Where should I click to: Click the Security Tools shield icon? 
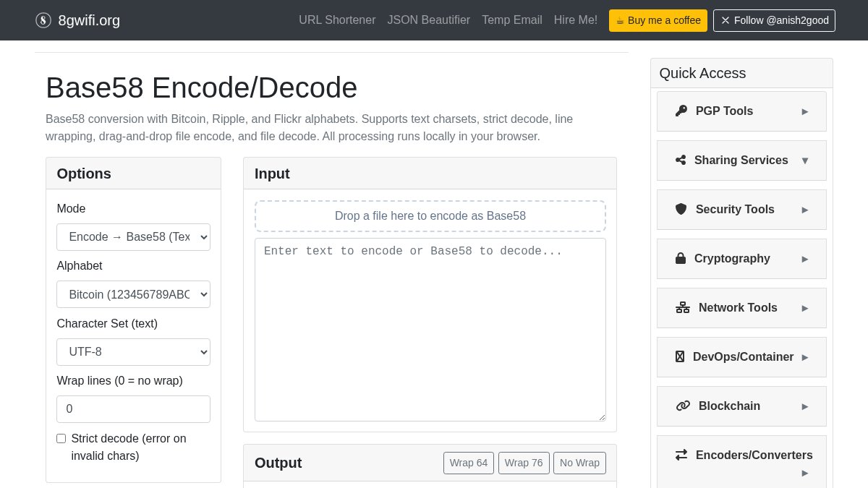pyautogui.click(x=681, y=209)
